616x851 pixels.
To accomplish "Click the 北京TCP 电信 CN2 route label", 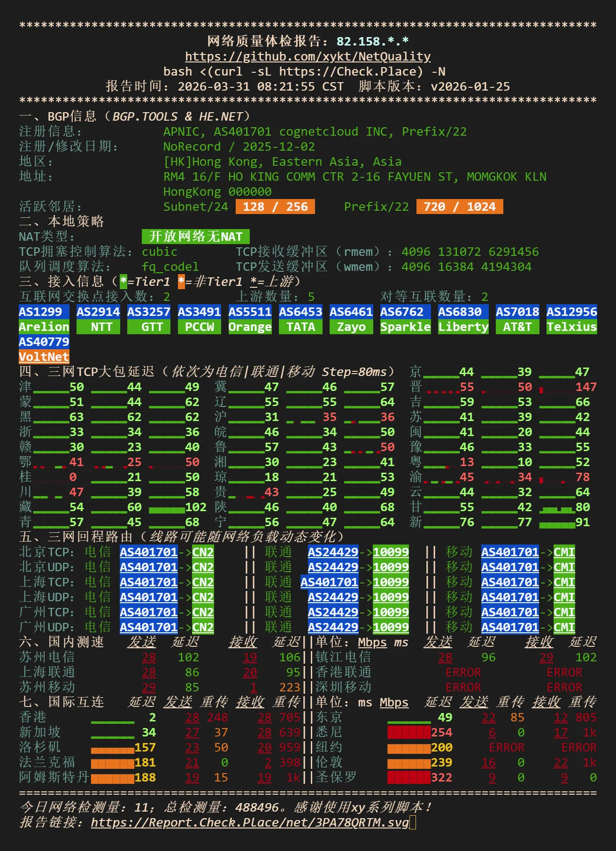I will [203, 552].
